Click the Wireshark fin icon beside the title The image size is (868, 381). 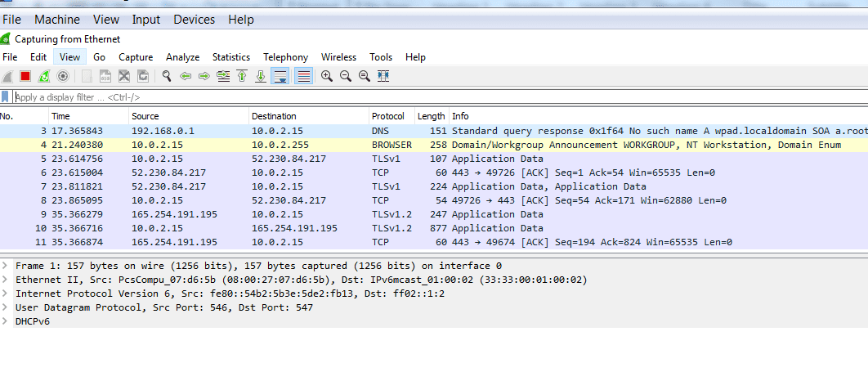pyautogui.click(x=5, y=38)
